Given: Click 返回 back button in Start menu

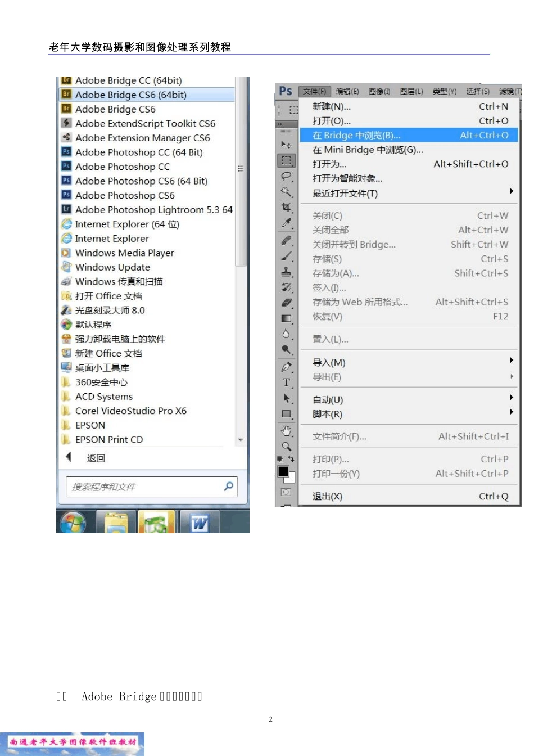Looking at the screenshot, I should coord(85,458).
